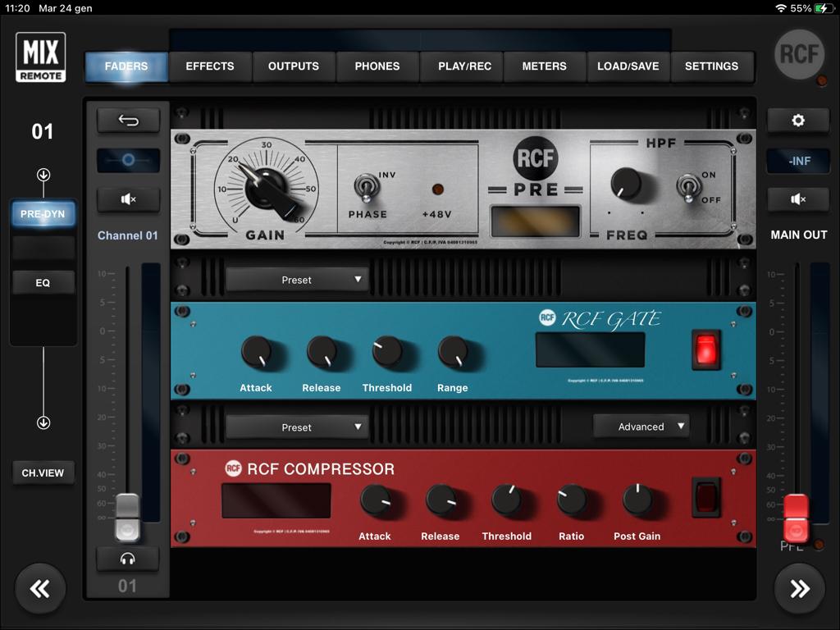Tap the headphone PFL button for Channel 01
The image size is (840, 630).
click(127, 559)
